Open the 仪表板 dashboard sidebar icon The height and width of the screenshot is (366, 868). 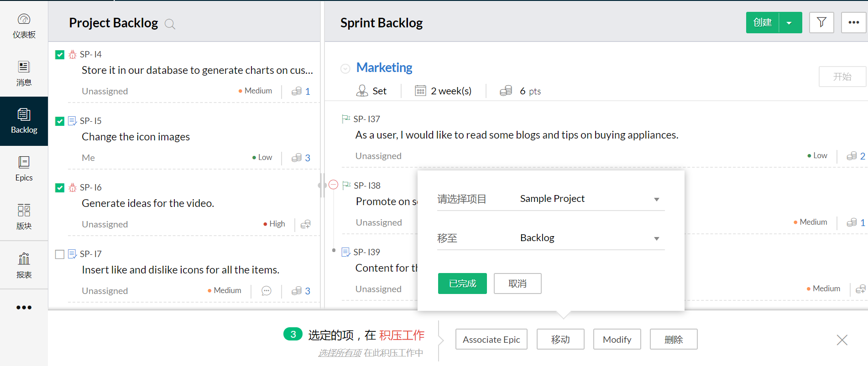(24, 26)
